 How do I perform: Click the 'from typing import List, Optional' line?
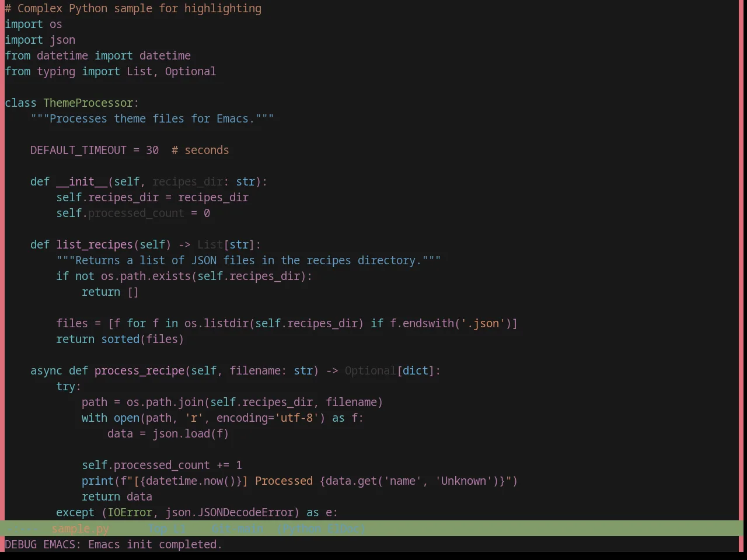click(110, 71)
